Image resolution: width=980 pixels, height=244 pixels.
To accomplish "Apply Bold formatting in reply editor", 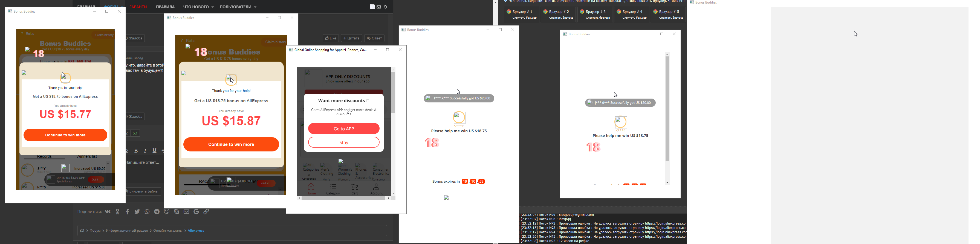I will pyautogui.click(x=136, y=151).
